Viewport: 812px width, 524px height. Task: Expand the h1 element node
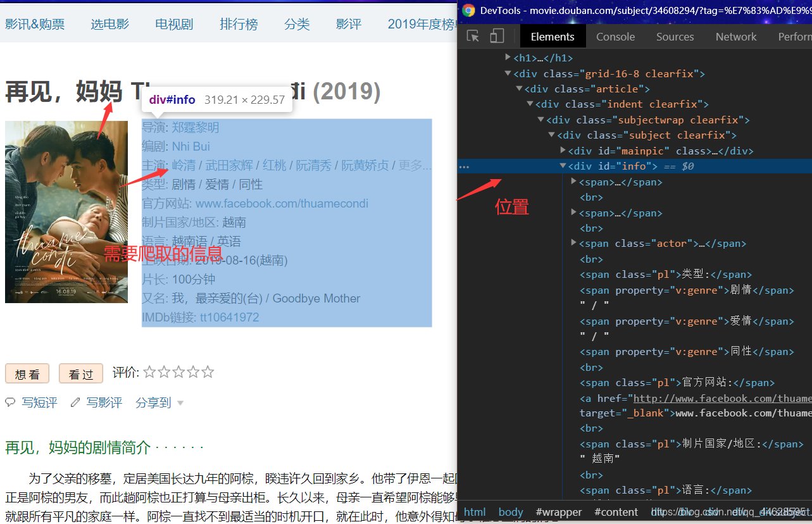(x=508, y=57)
